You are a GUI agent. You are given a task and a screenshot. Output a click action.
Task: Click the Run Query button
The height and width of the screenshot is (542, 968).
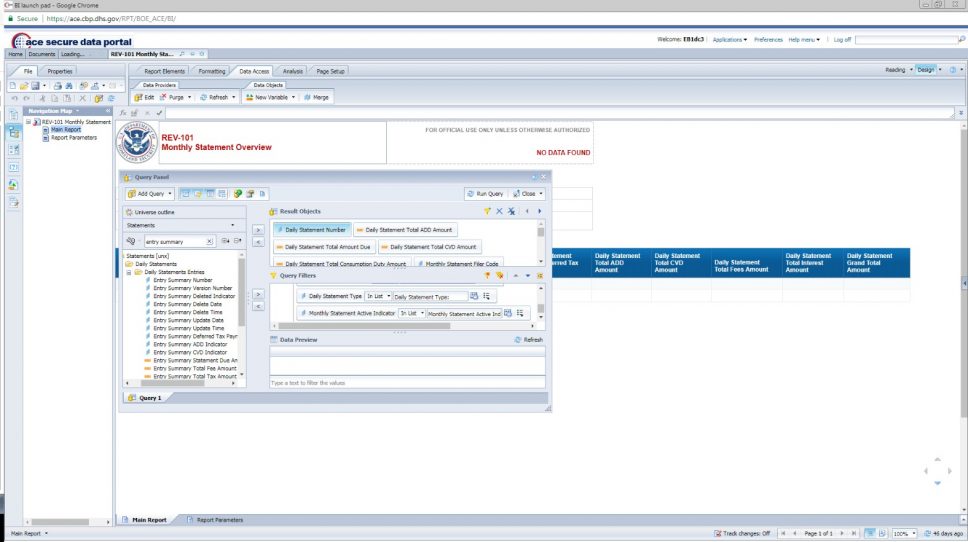click(x=485, y=194)
